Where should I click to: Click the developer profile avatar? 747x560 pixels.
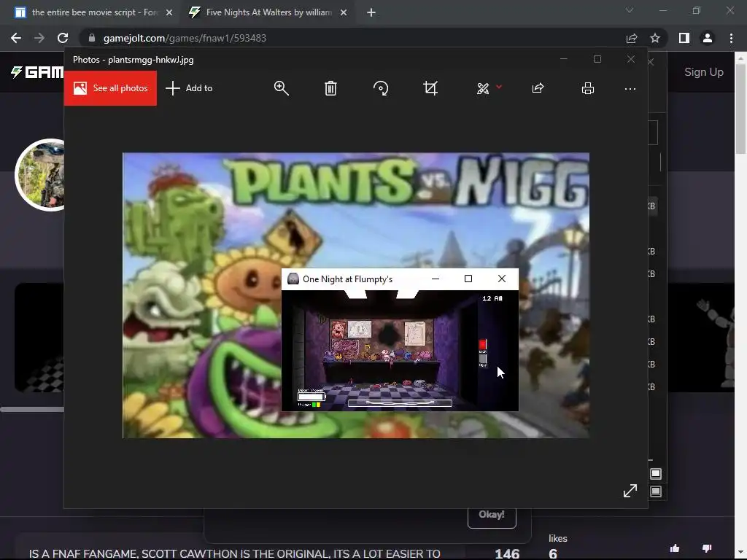pos(41,175)
